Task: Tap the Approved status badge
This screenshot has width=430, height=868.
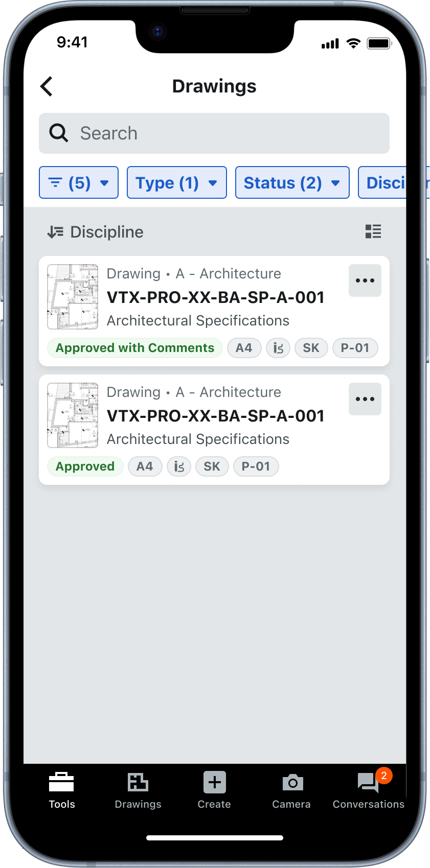Action: 85,466
